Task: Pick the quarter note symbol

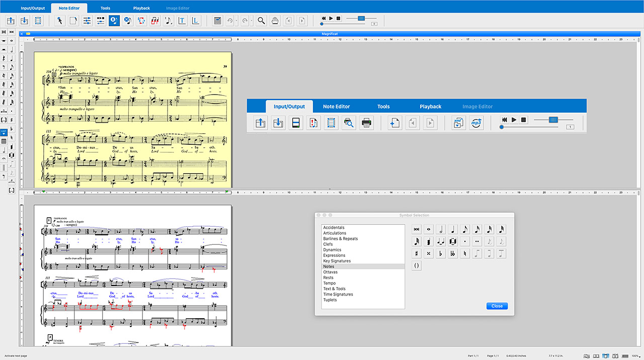Action: click(x=453, y=229)
